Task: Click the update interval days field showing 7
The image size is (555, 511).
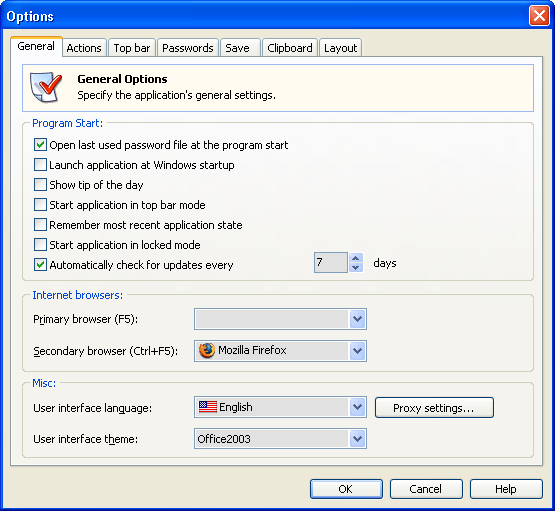Action: pos(331,263)
